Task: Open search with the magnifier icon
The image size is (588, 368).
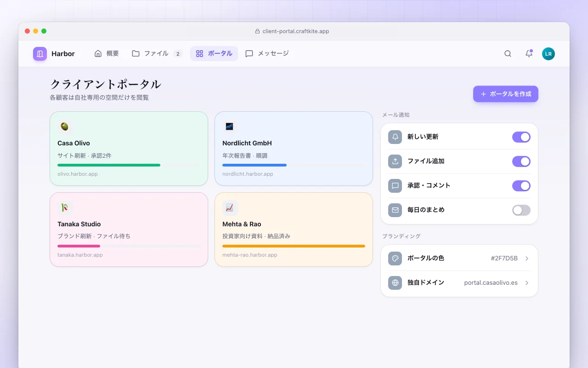Action: pyautogui.click(x=508, y=54)
